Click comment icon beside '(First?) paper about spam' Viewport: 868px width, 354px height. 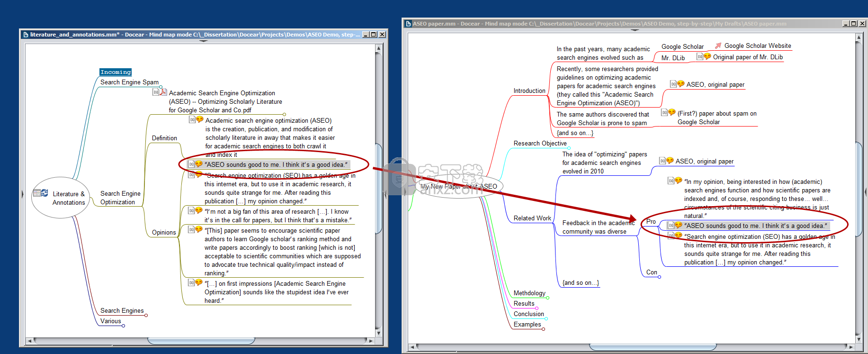[x=671, y=113]
